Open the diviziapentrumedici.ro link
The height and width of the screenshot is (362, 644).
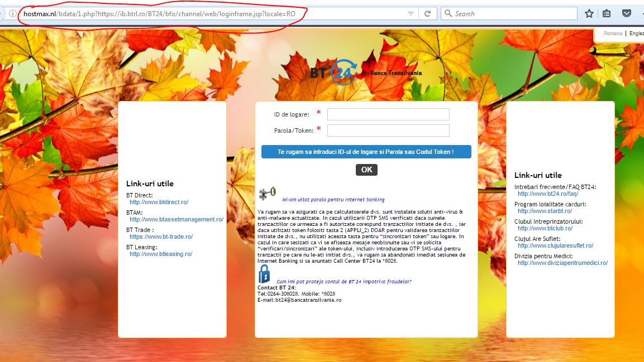point(562,263)
